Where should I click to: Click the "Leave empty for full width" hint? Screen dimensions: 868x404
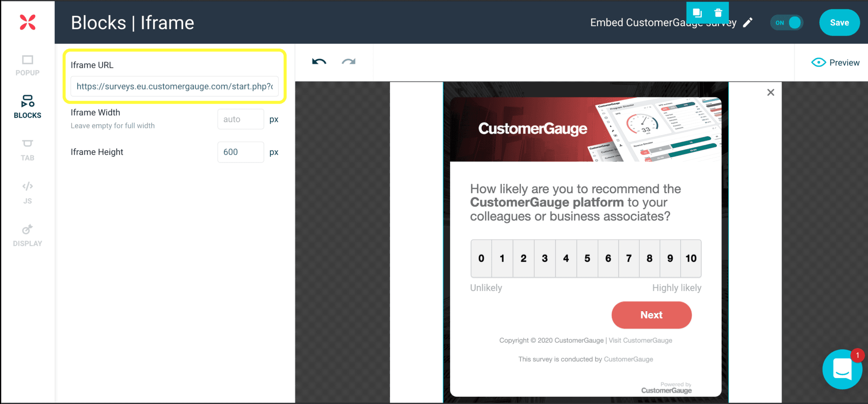113,126
